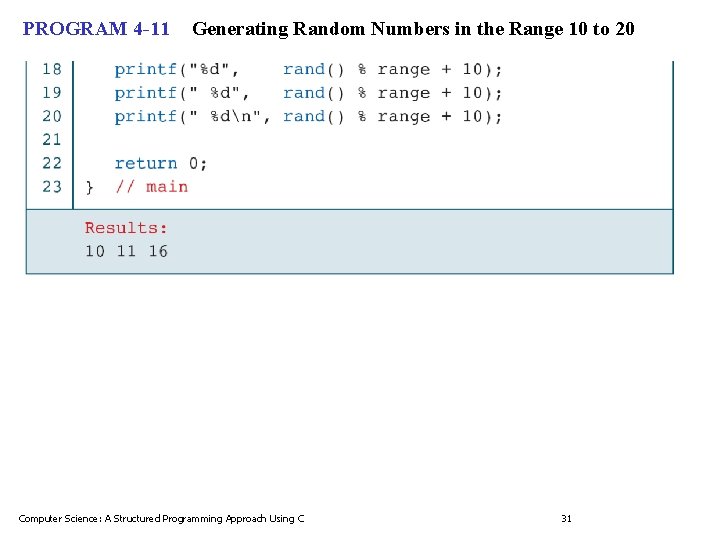720x540 pixels.
Task: Click the 'return 0;' statement
Action: click(x=161, y=163)
